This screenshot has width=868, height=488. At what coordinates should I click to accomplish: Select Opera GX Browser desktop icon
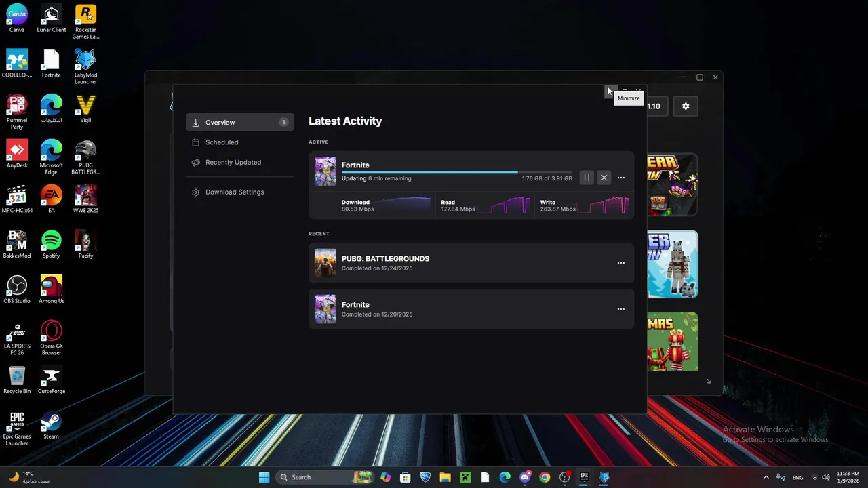(x=52, y=338)
